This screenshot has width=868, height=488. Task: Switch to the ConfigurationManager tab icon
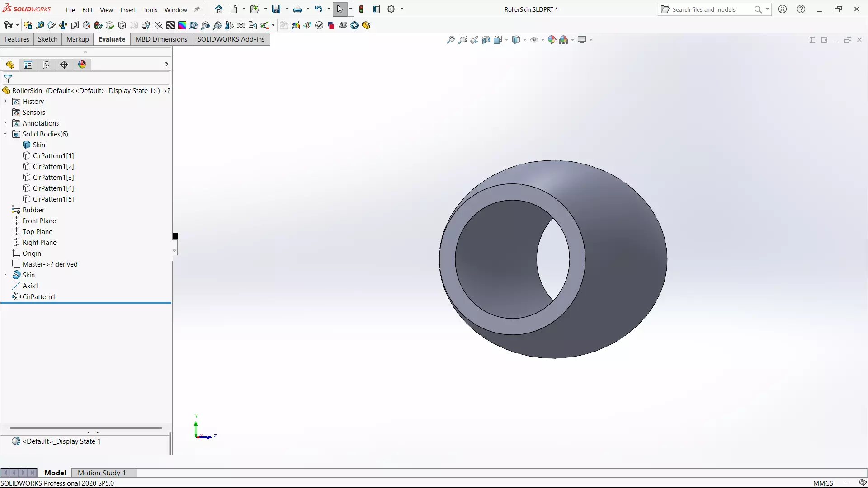(x=46, y=65)
